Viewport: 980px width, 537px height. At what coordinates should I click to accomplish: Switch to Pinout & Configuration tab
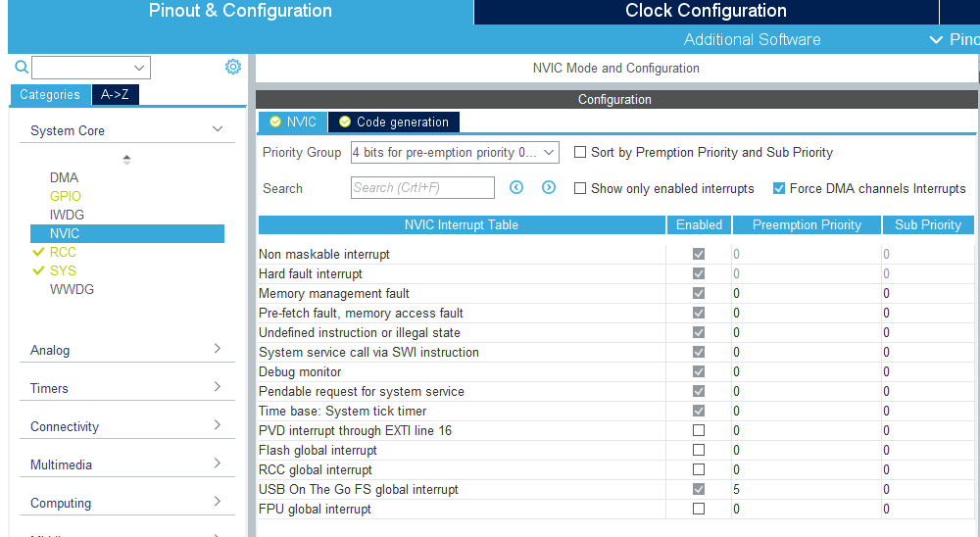[x=240, y=11]
